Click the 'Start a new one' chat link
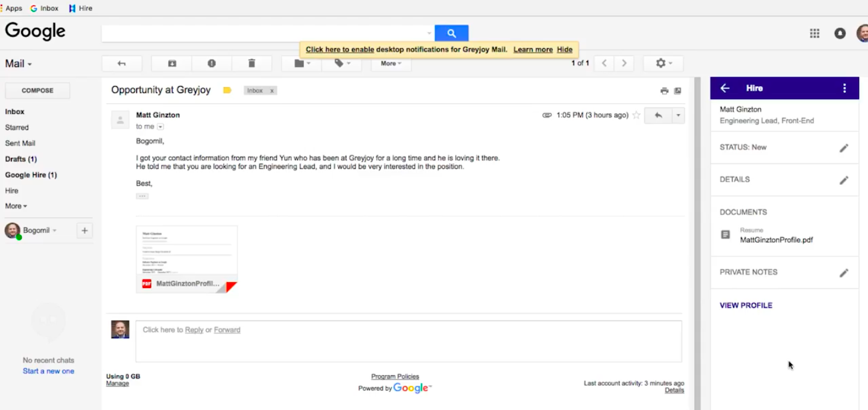868x410 pixels. [48, 371]
